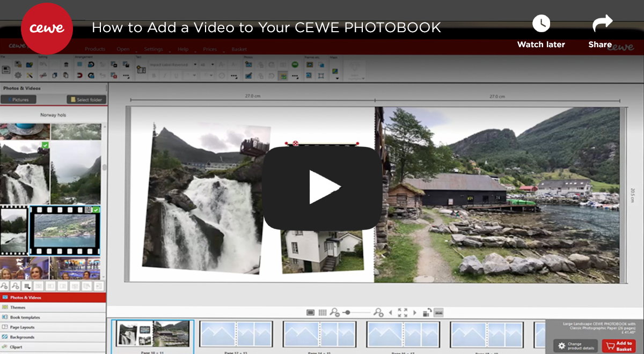Viewport: 644px width, 354px height.
Task: Switch to Clipart panel
Action: (53, 347)
